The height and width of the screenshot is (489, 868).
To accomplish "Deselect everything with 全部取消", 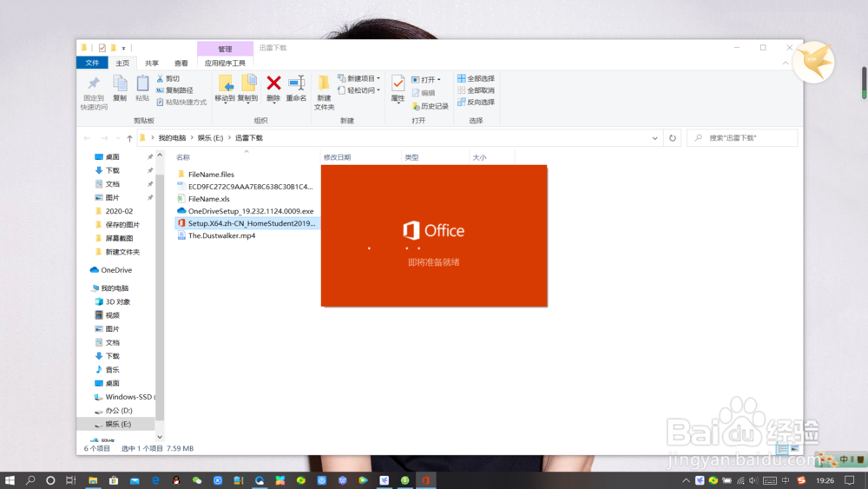I will (476, 90).
